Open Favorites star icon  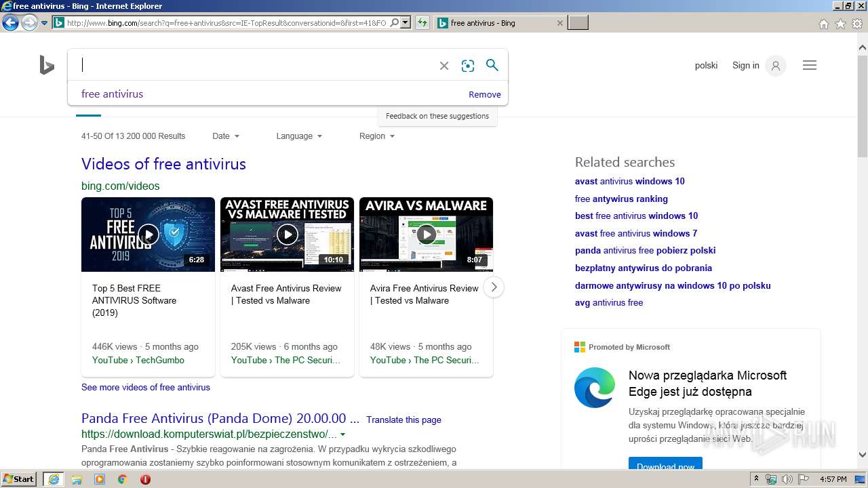click(840, 24)
